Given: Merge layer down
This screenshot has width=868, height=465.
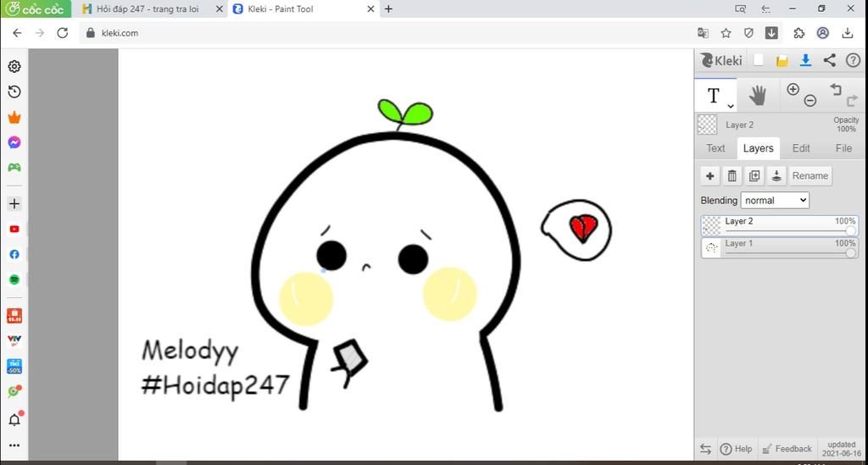Looking at the screenshot, I should tap(776, 176).
